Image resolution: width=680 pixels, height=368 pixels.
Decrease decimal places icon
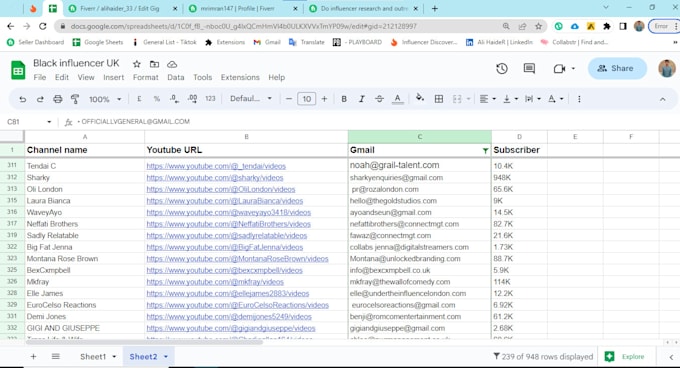pyautogui.click(x=174, y=99)
